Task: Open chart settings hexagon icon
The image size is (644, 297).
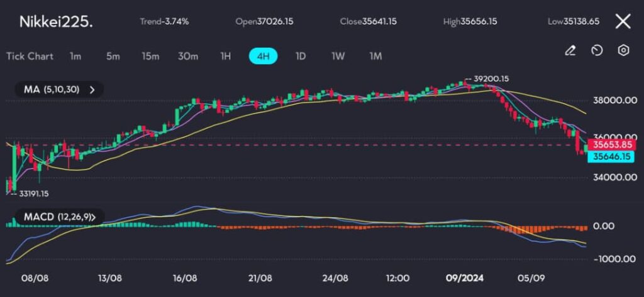Action: click(x=623, y=51)
